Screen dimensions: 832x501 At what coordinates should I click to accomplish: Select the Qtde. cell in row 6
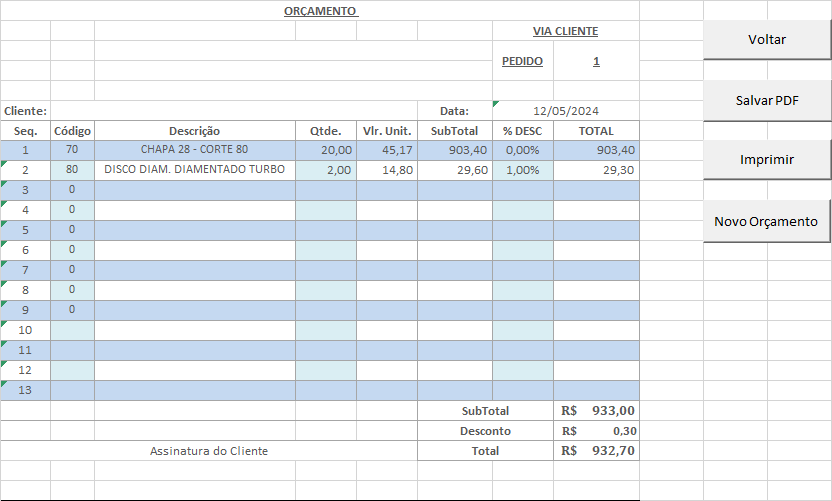(326, 250)
